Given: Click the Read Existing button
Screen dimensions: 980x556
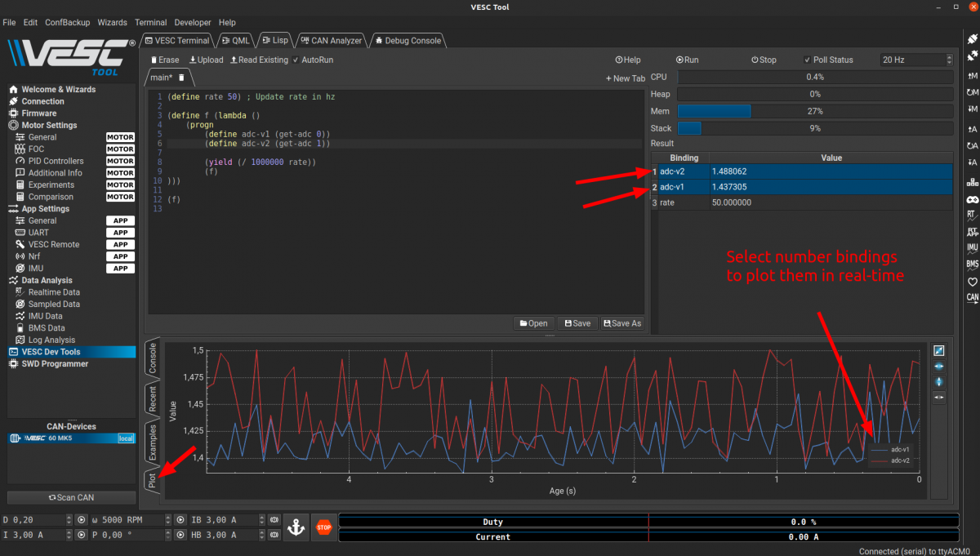Looking at the screenshot, I should tap(259, 60).
